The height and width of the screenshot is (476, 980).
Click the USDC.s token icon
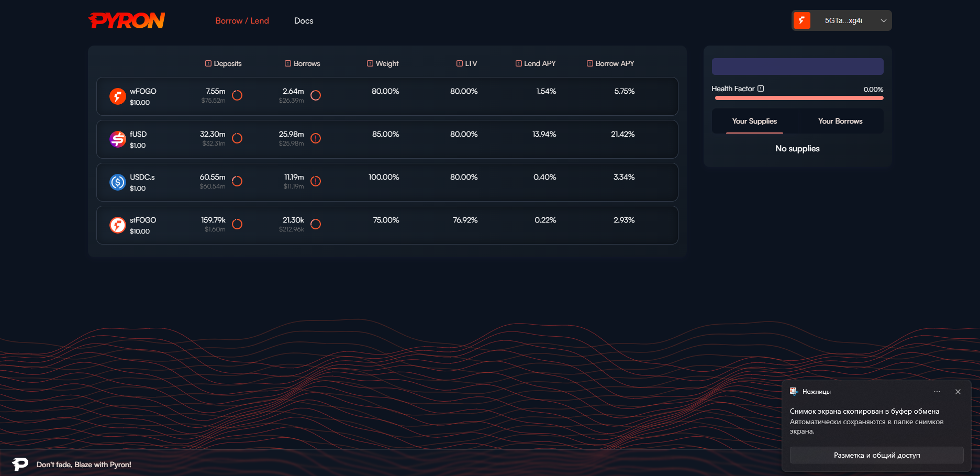tap(117, 182)
